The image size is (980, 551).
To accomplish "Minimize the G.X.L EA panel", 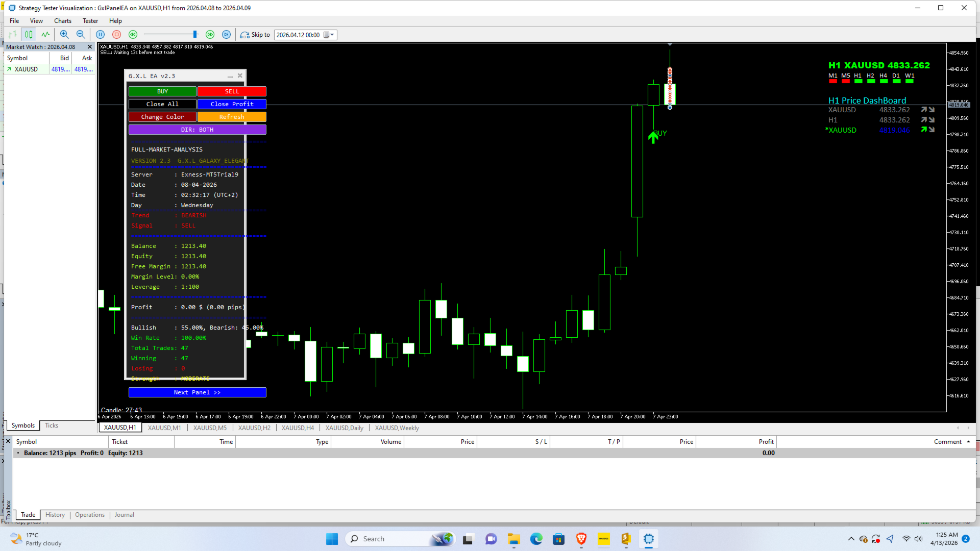I will 230,76.
